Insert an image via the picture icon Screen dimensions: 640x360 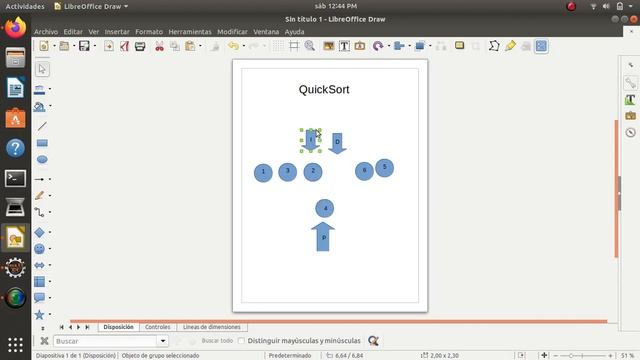pyautogui.click(x=328, y=46)
